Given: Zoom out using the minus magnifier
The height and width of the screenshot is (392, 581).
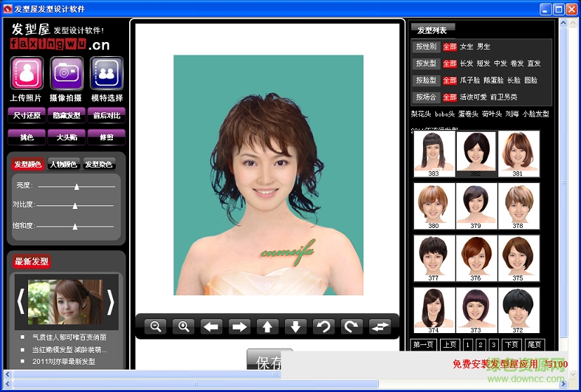Looking at the screenshot, I should pyautogui.click(x=156, y=326).
